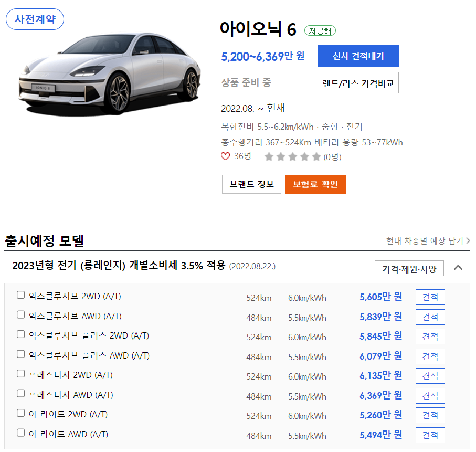Viewport: 476px width, 452px height.
Task: Click 2023년형 전기 (롱레인지) heading
Action: pyautogui.click(x=119, y=266)
